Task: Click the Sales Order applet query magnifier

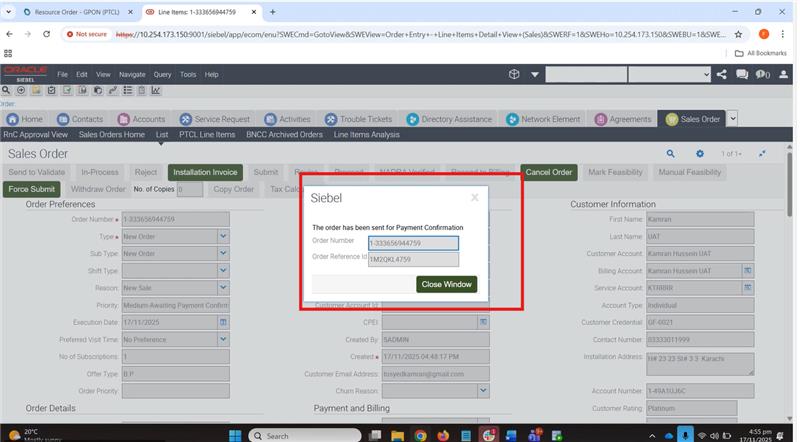Action: [671, 154]
